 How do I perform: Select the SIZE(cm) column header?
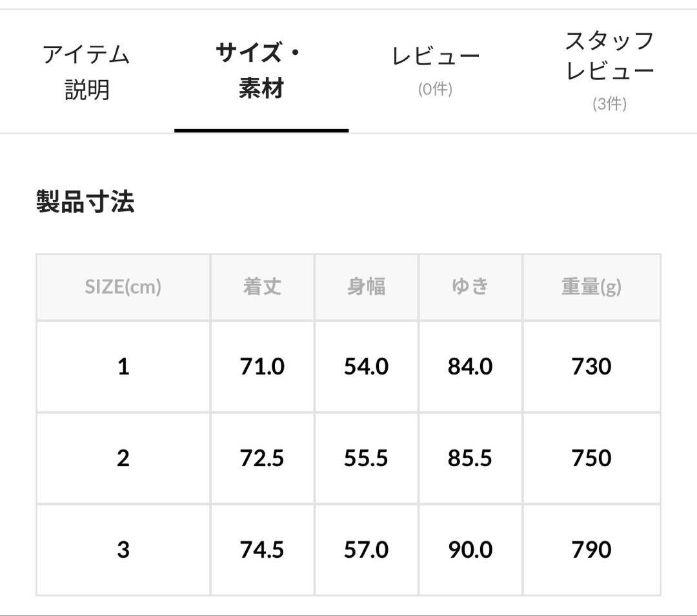[123, 287]
